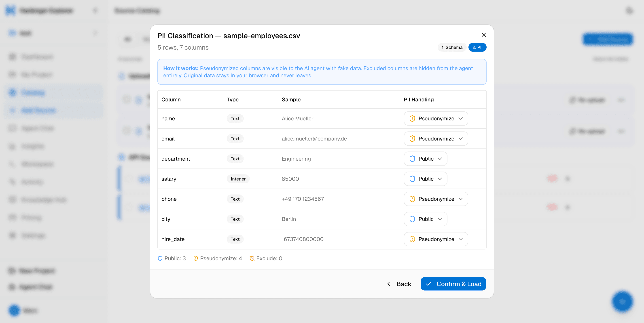Image resolution: width=644 pixels, height=323 pixels.
Task: Click the blue Public shield icon next to the count 3
Action: coord(160,258)
